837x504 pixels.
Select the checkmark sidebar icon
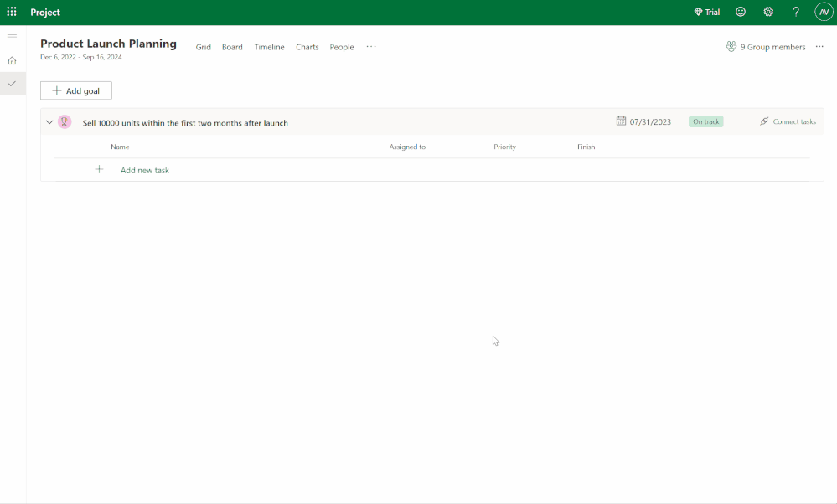coord(12,84)
